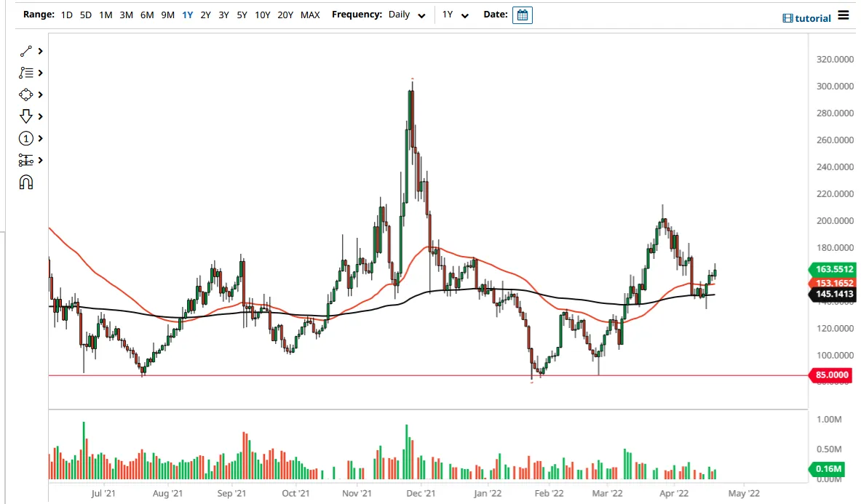861x504 pixels.
Task: Click the 85.0000 support line label
Action: coord(831,375)
